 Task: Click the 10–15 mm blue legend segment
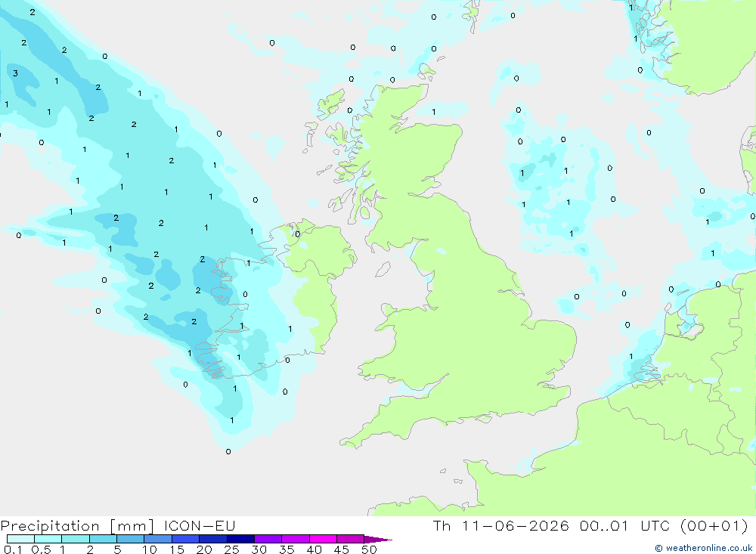point(158,539)
